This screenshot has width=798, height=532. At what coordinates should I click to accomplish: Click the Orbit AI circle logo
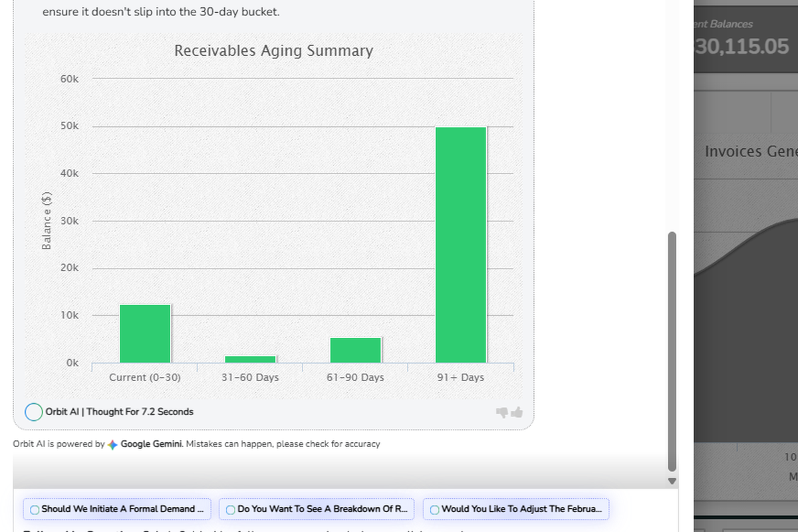pos(33,412)
